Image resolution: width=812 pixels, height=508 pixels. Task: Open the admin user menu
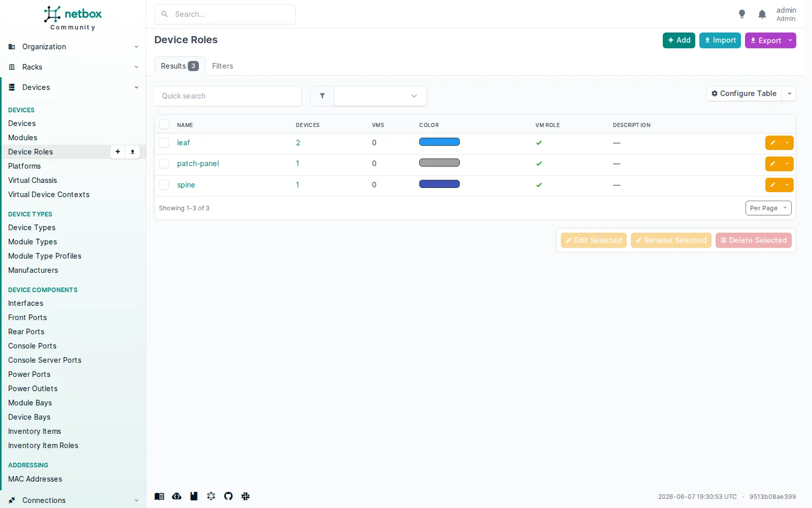786,14
